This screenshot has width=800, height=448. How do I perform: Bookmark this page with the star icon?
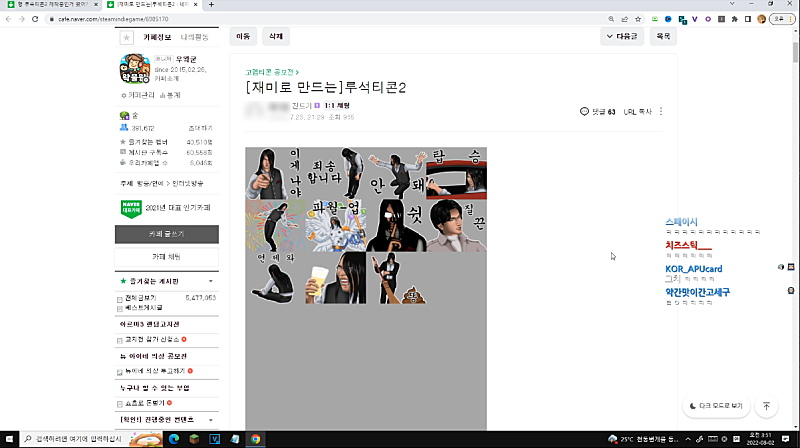pyautogui.click(x=638, y=19)
